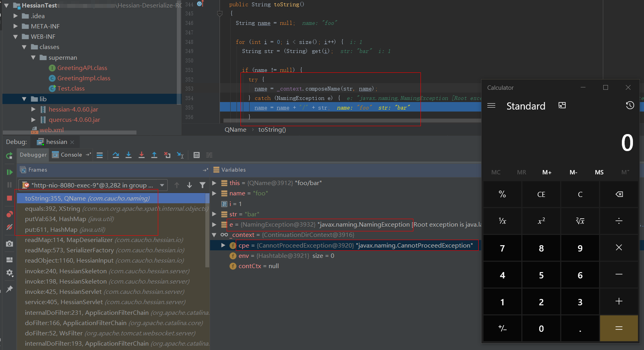The width and height of the screenshot is (644, 350).
Task: Stop the debug session with red square
Action: (9, 198)
